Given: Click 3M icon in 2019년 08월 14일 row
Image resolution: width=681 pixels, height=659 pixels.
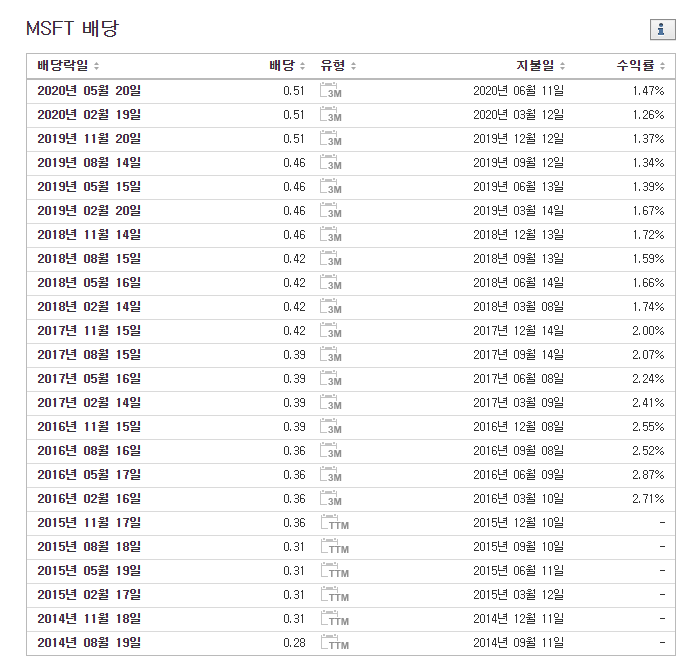Looking at the screenshot, I should [331, 162].
